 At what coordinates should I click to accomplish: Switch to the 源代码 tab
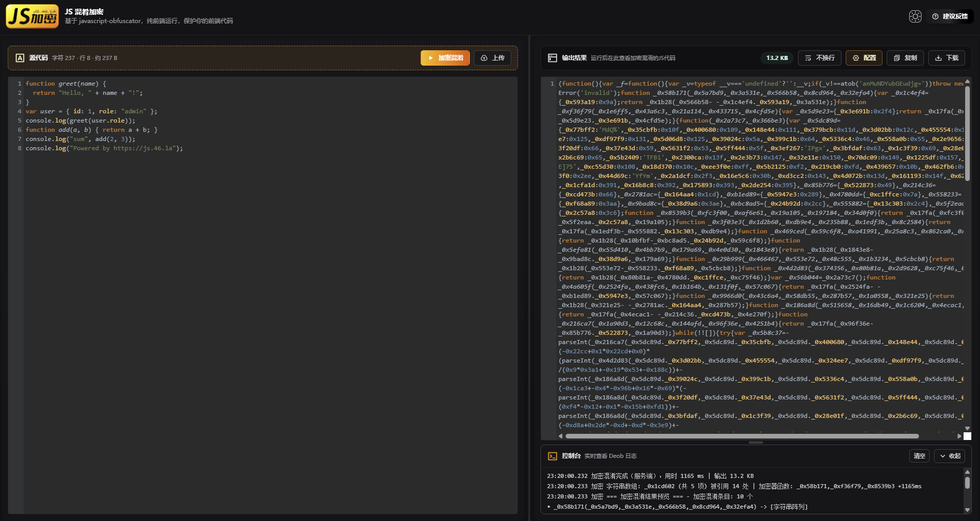(x=38, y=57)
